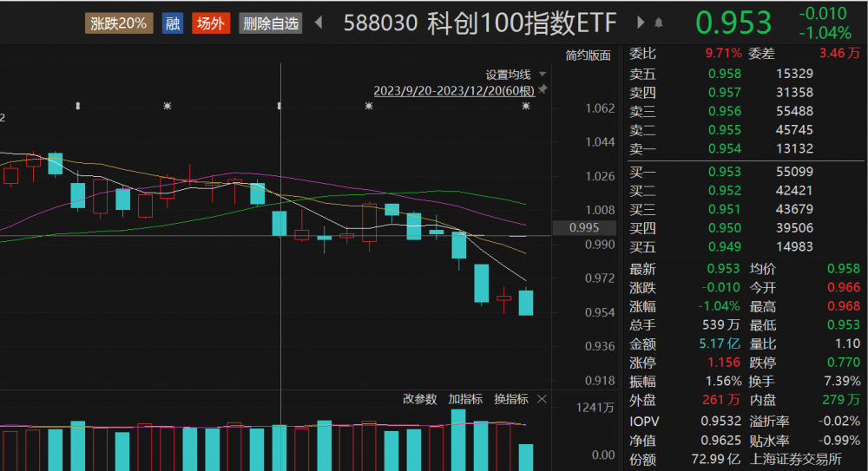Open the 设置均线 dropdown
This screenshot has height=471, width=868.
coord(516,75)
